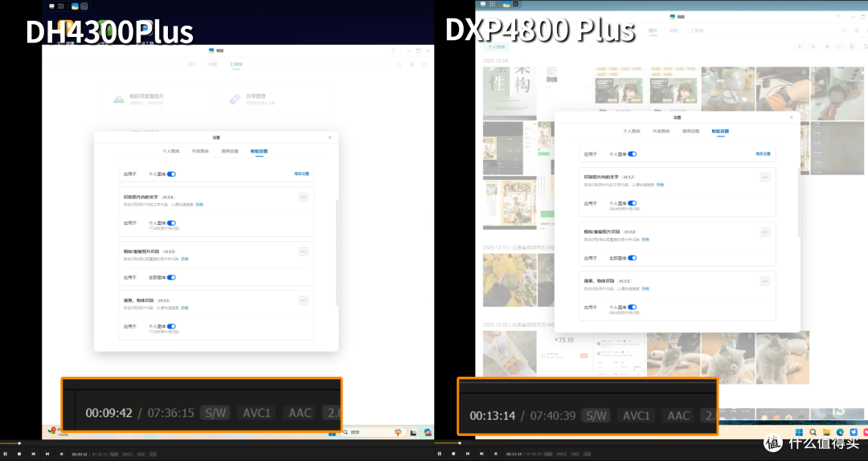Open the One Piece poster thumbnail in DXP4800 Plus

(x=510, y=202)
